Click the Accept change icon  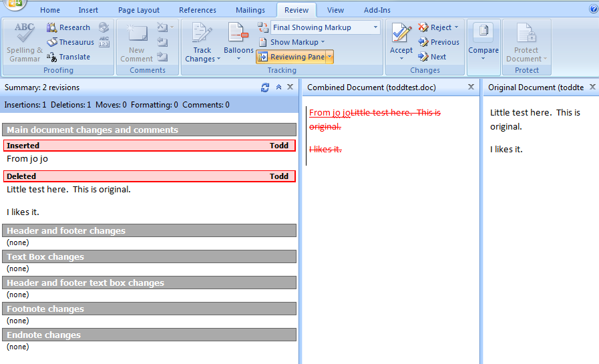tap(401, 33)
